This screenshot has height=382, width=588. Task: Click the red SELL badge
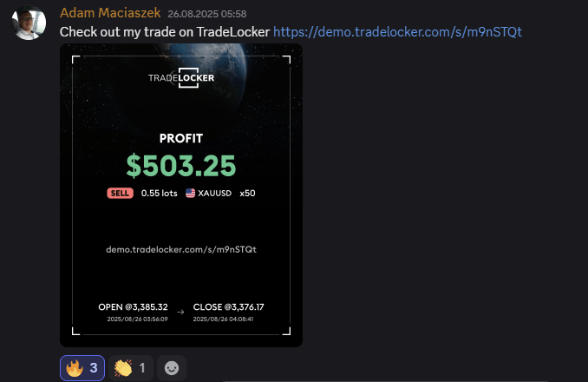pos(120,194)
